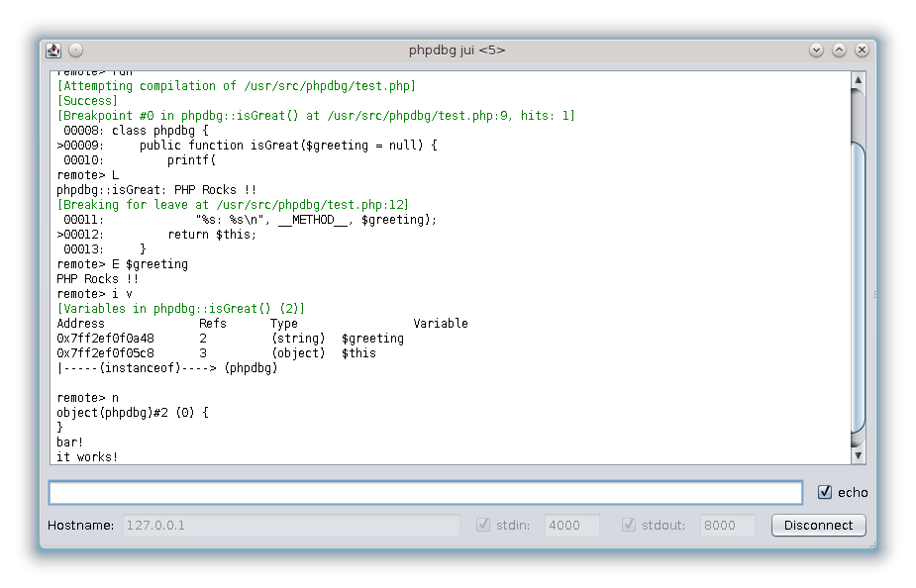Click the 'phpdbg jui <5>' window title
This screenshot has height=588, width=916.
tap(457, 50)
